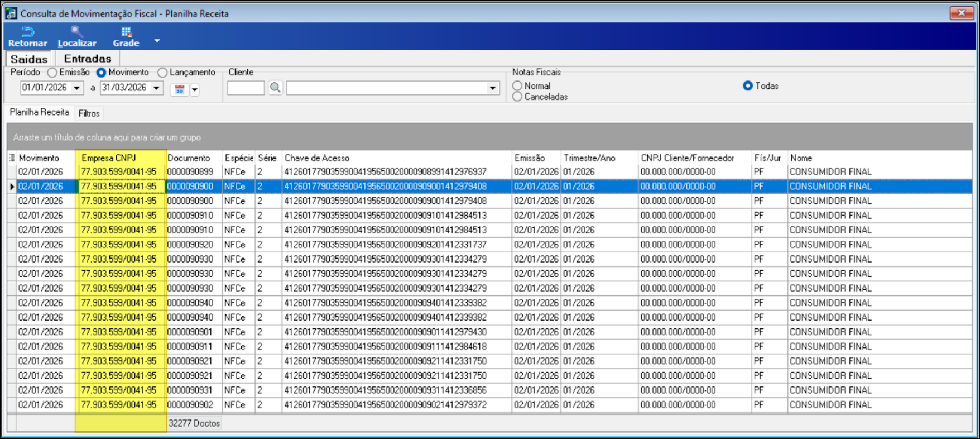Open the start date 01/01/2026 dropdown
This screenshot has height=439, width=980.
[76, 88]
